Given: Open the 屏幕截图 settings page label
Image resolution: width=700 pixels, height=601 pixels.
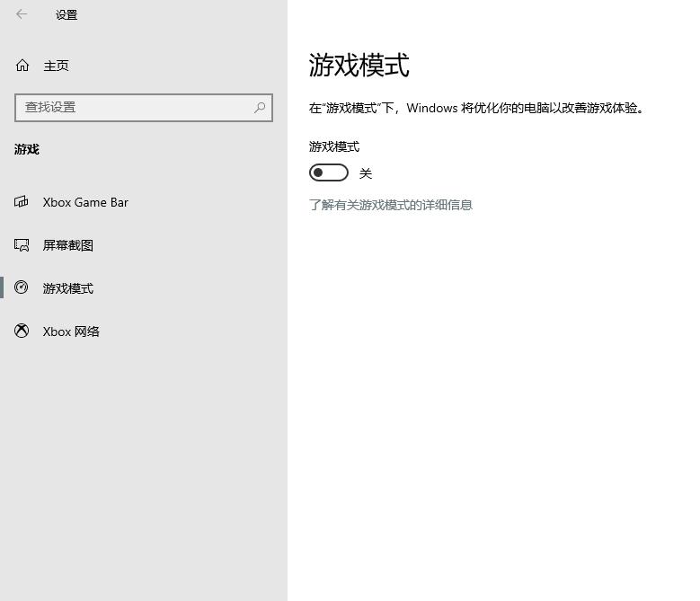Looking at the screenshot, I should (68, 245).
